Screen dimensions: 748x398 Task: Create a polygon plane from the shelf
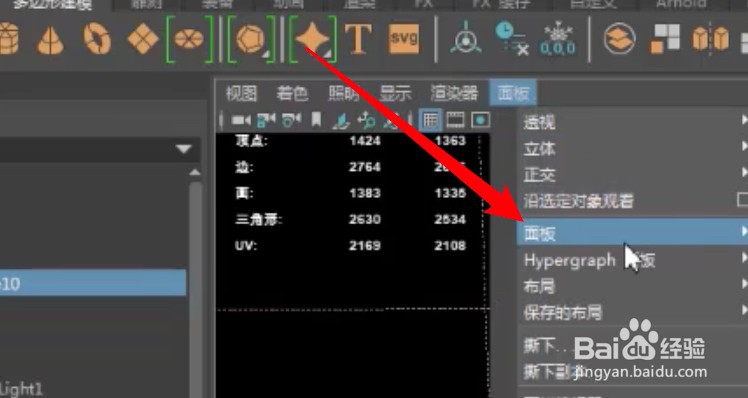pyautogui.click(x=143, y=39)
